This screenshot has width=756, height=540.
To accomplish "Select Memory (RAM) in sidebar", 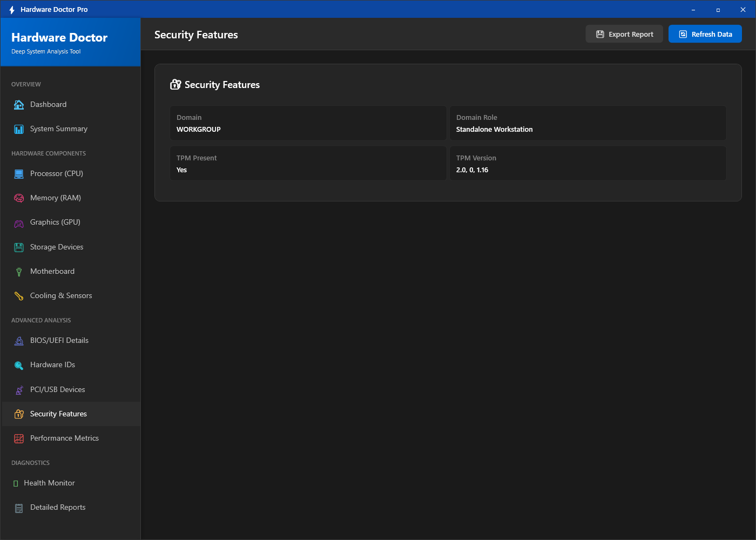I will (71, 198).
